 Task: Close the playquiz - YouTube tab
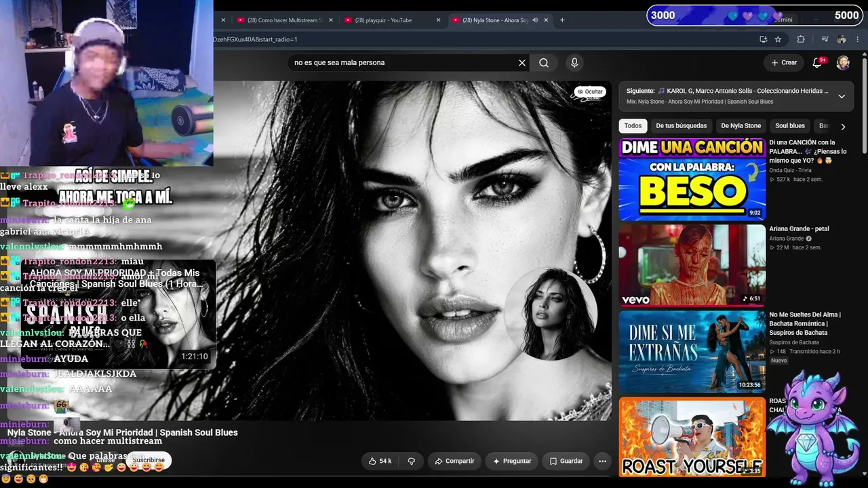(x=438, y=20)
